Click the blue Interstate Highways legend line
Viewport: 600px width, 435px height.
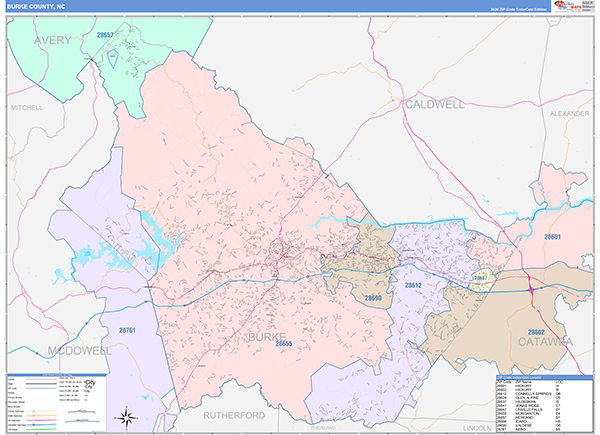pyautogui.click(x=41, y=425)
